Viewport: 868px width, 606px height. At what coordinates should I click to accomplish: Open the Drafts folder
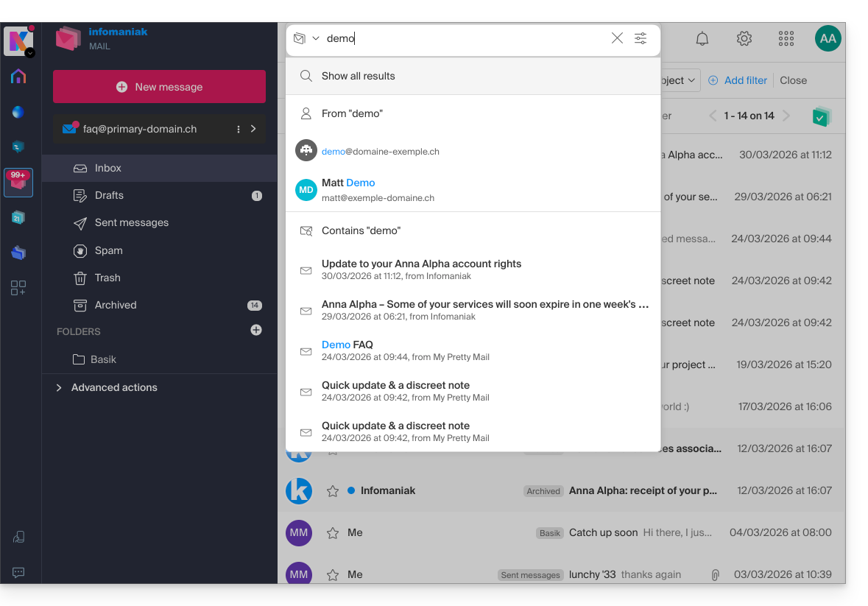coord(109,195)
